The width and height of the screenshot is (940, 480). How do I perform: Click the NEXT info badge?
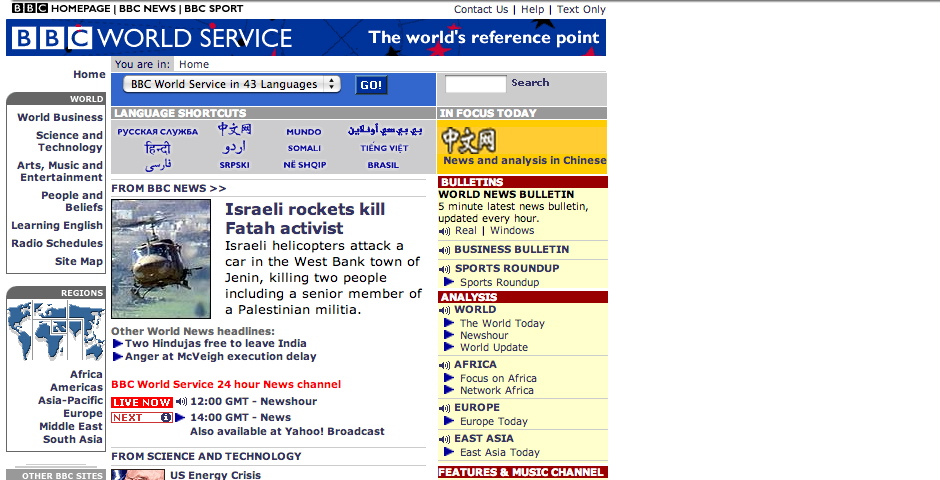tap(141, 418)
